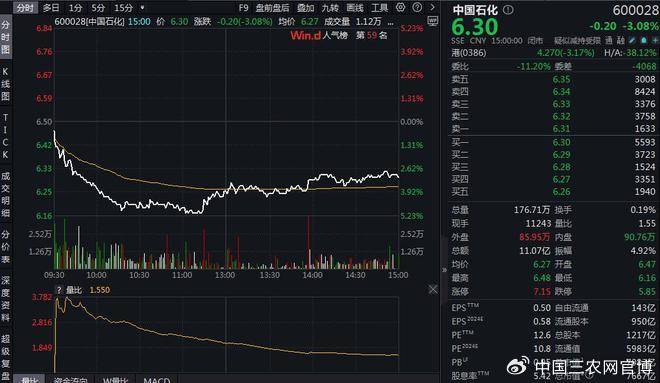Click 总量 value 176.71万
Screen dimensions: 660x383
click(x=532, y=210)
